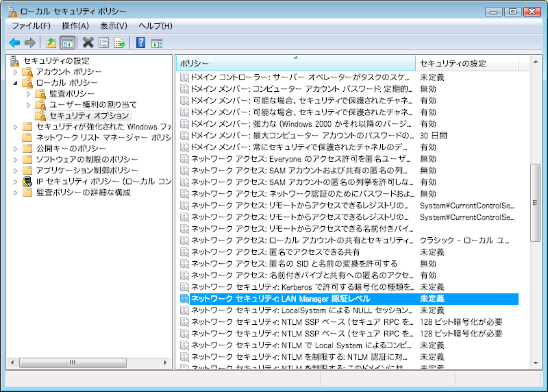Click the blue Help question mark icon
The height and width of the screenshot is (392, 548).
click(140, 42)
